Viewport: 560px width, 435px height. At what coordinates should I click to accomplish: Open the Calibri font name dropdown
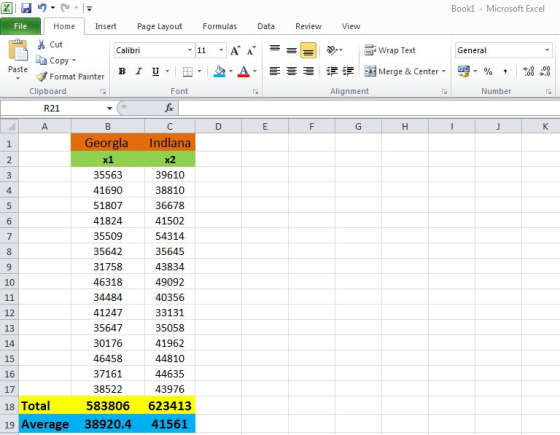click(190, 50)
